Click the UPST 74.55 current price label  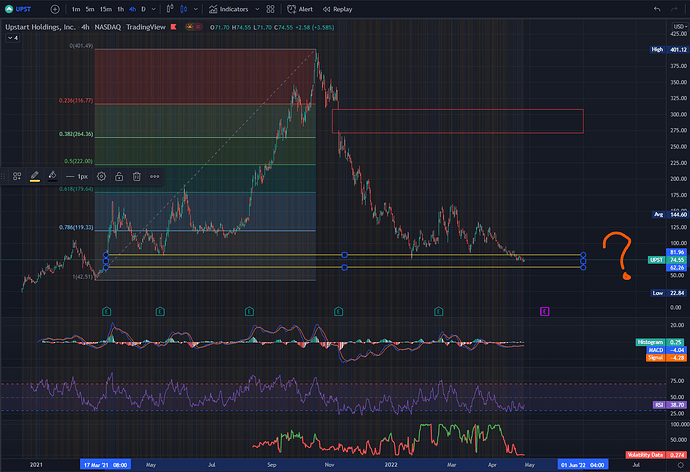coord(668,260)
